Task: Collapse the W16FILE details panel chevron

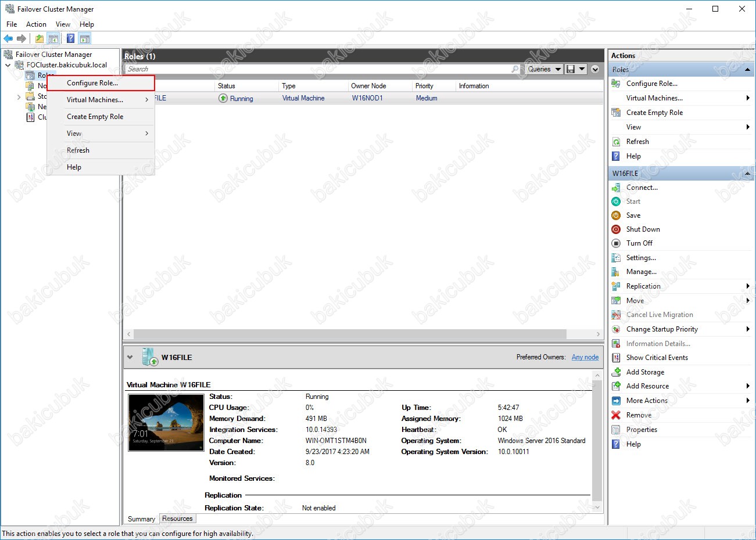Action: pyautogui.click(x=130, y=357)
